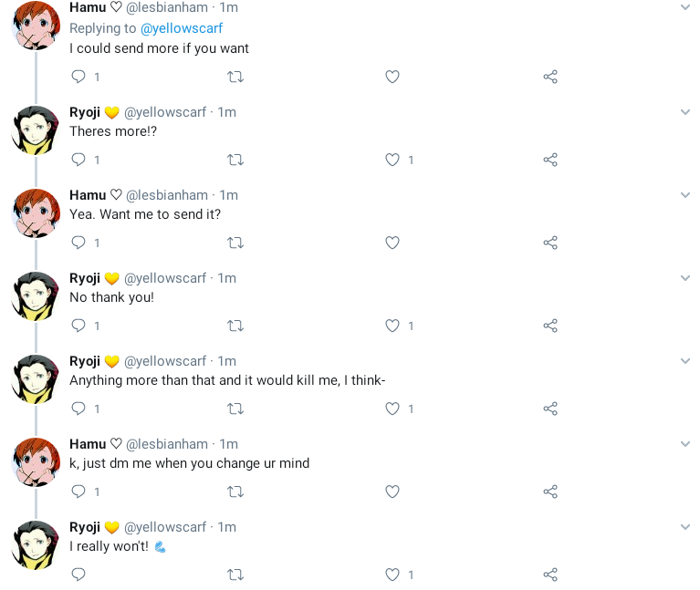Open options chevron on "Theres more!?" tweet
Image resolution: width=700 pixels, height=590 pixels.
coord(685,112)
